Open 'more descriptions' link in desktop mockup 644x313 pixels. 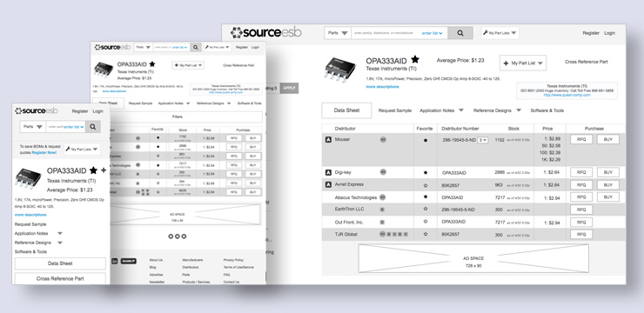point(382,87)
